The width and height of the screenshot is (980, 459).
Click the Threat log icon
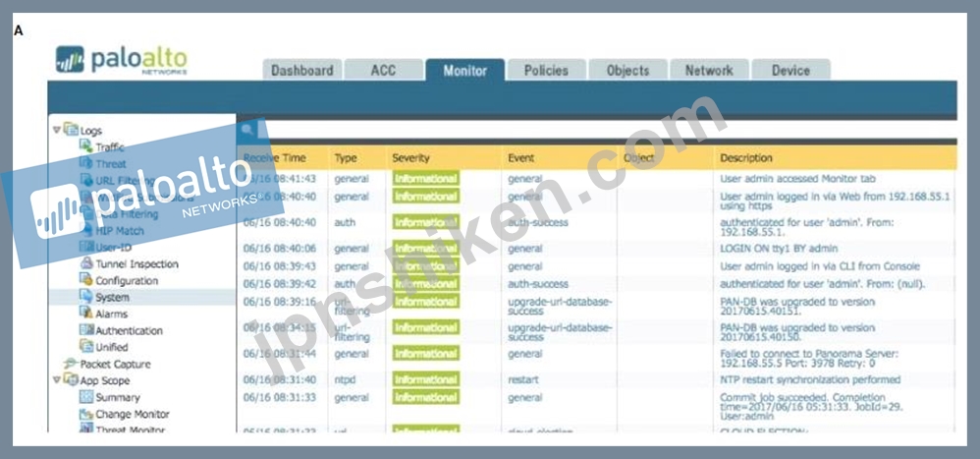tap(86, 163)
